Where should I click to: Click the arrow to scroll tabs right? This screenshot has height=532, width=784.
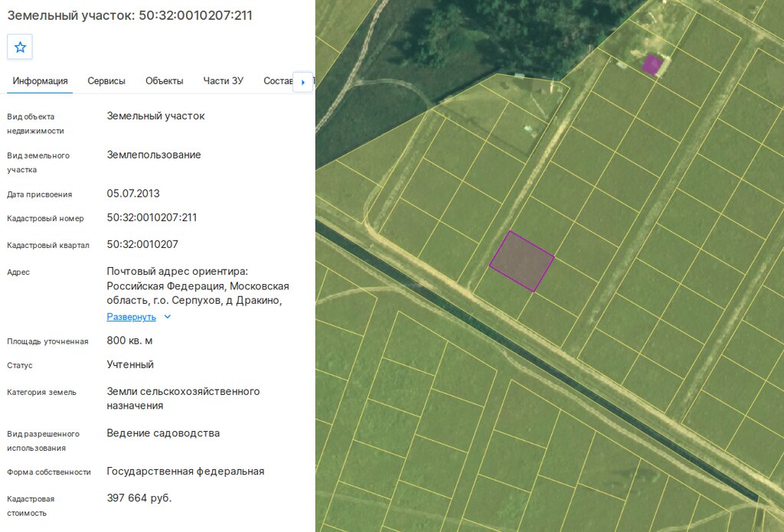[303, 82]
